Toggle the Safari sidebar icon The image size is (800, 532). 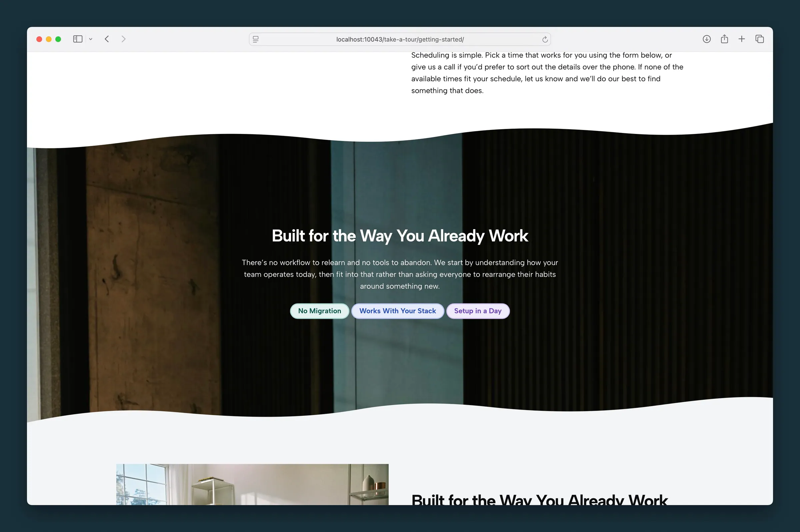[x=78, y=39]
